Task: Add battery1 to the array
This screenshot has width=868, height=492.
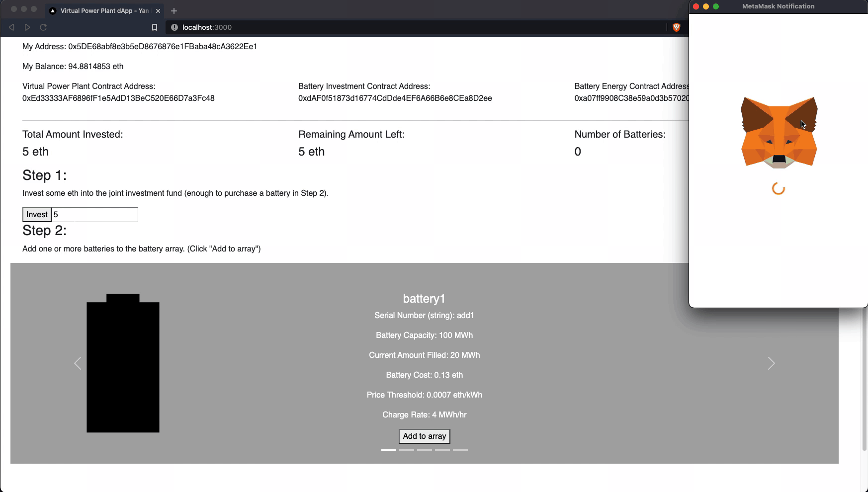Action: (x=425, y=436)
